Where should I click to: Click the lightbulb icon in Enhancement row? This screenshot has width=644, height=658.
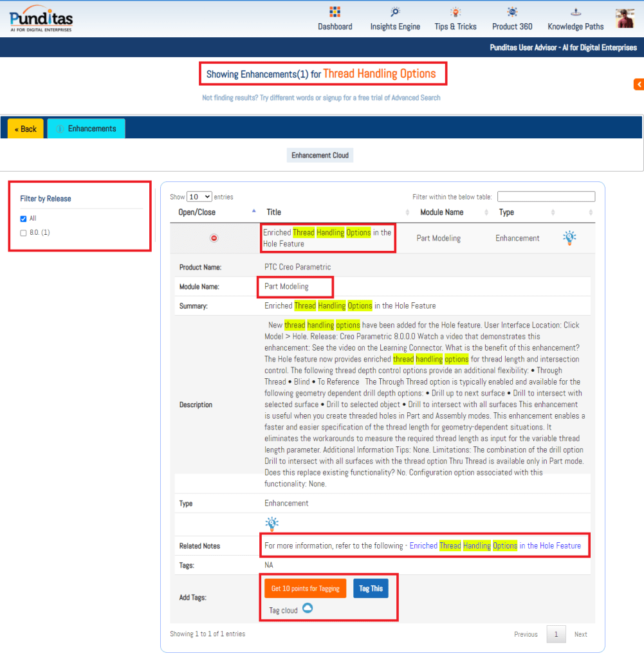point(569,238)
